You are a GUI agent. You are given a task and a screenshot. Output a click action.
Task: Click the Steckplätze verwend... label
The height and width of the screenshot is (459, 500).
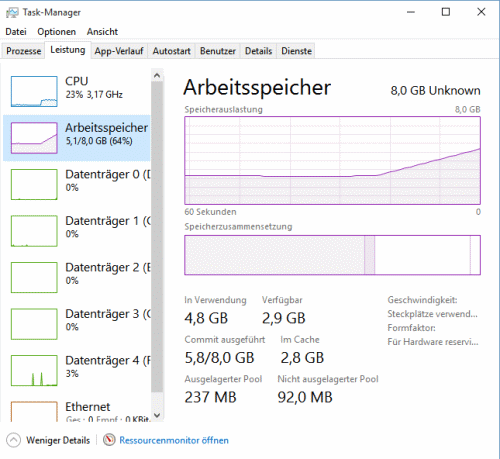(x=432, y=314)
